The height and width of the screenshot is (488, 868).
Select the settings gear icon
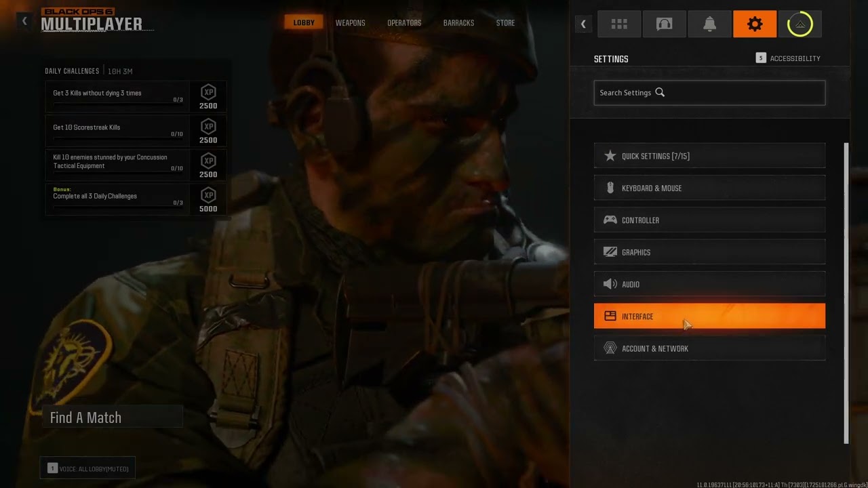click(x=755, y=24)
